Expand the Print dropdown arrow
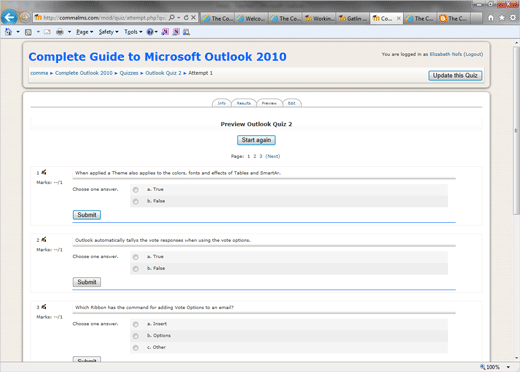 [69, 32]
